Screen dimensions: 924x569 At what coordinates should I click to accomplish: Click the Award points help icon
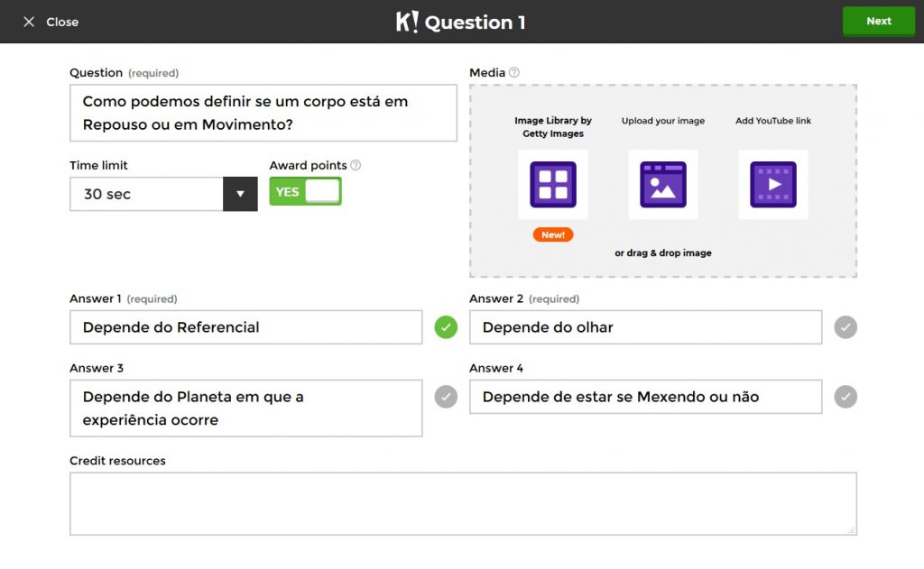coord(356,165)
